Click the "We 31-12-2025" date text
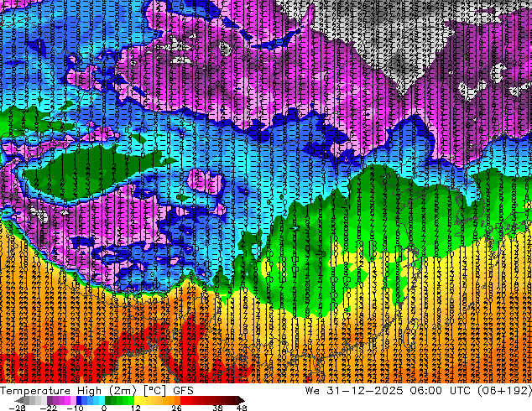The image size is (532, 411). click(x=354, y=391)
